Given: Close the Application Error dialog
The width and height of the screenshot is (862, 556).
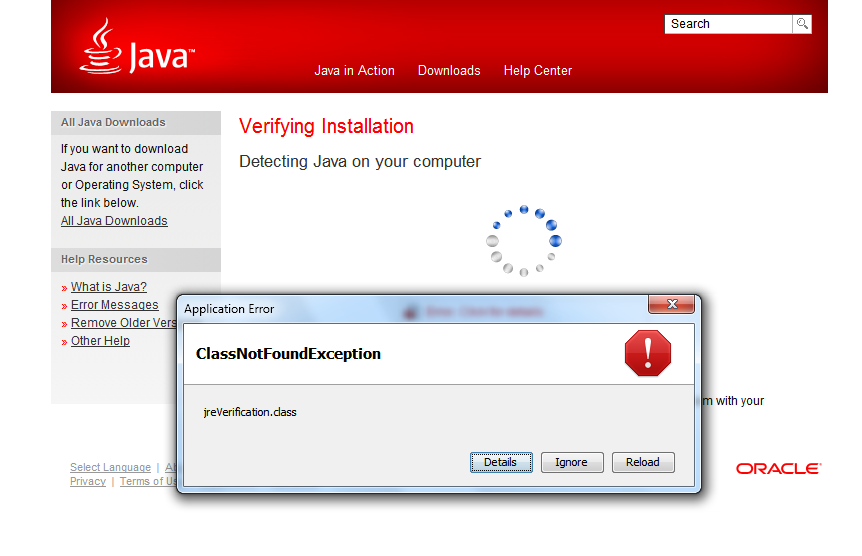Looking at the screenshot, I should click(x=671, y=304).
